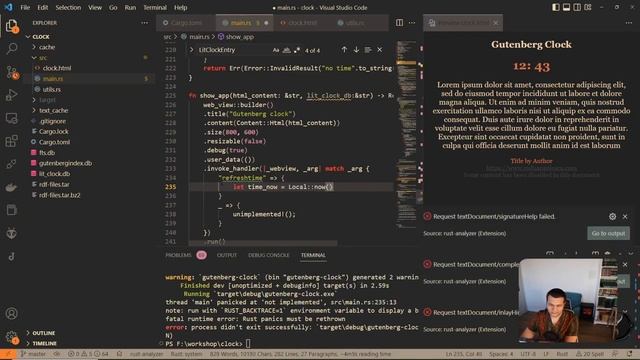
Task: Click the Split Editor Right icon
Action: coord(399,23)
